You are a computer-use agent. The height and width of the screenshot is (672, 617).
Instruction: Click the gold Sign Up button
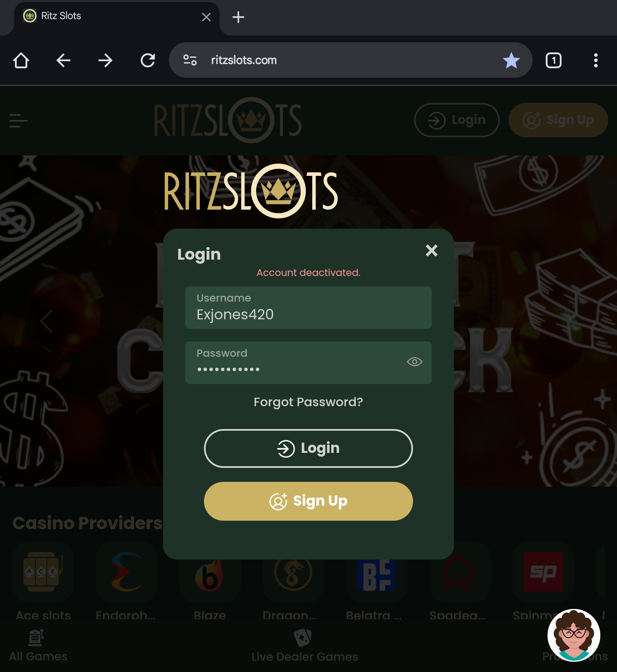pyautogui.click(x=308, y=501)
